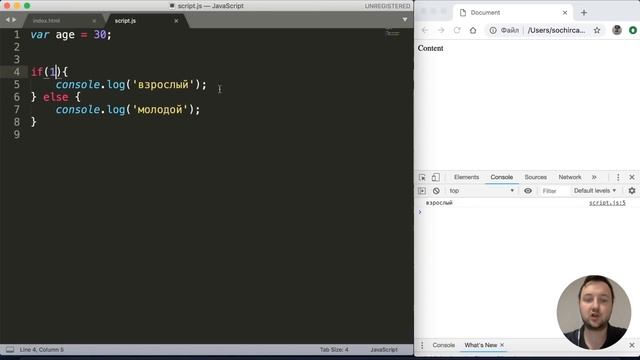Image resolution: width=640 pixels, height=360 pixels.
Task: Open a new Chrome tab with plus
Action: point(584,13)
